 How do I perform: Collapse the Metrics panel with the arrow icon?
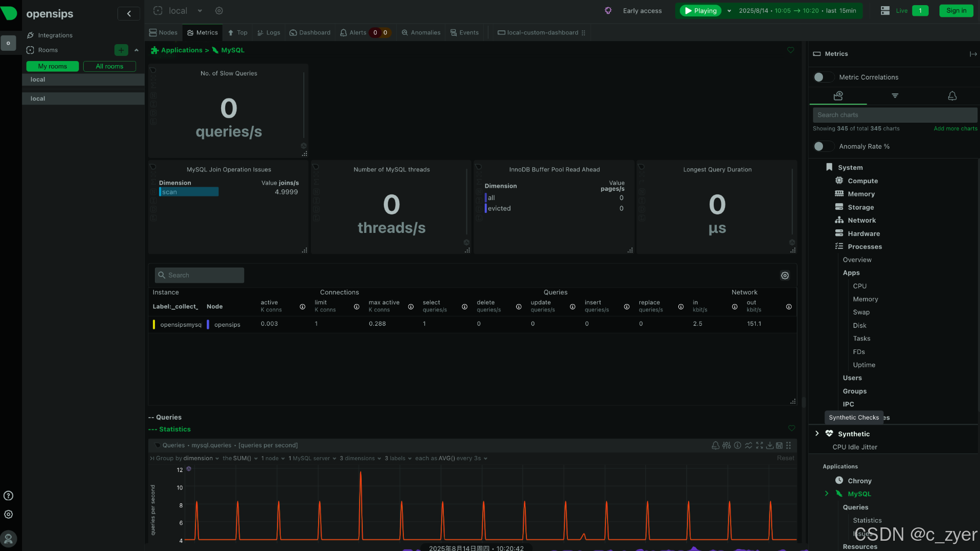click(973, 54)
